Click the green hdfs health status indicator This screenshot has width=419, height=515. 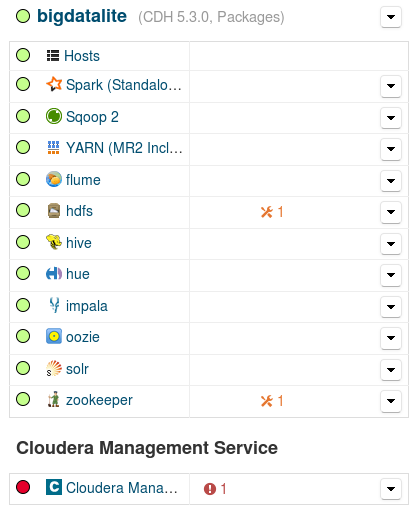click(23, 210)
